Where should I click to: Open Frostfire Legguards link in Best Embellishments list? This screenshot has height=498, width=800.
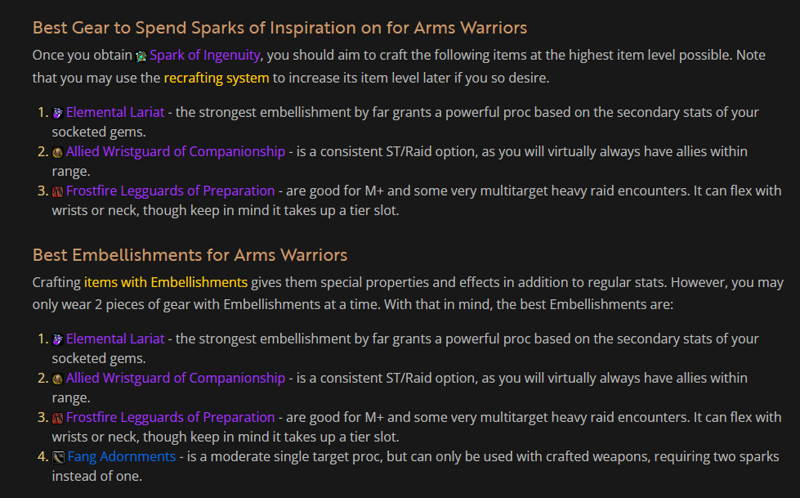pos(170,417)
